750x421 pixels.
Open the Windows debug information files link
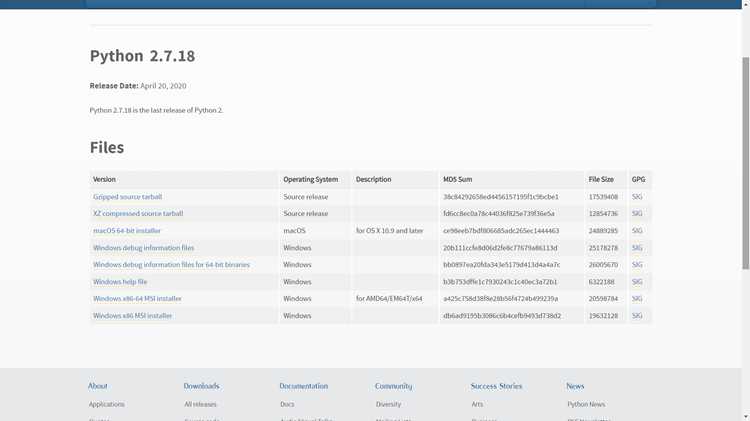point(143,248)
